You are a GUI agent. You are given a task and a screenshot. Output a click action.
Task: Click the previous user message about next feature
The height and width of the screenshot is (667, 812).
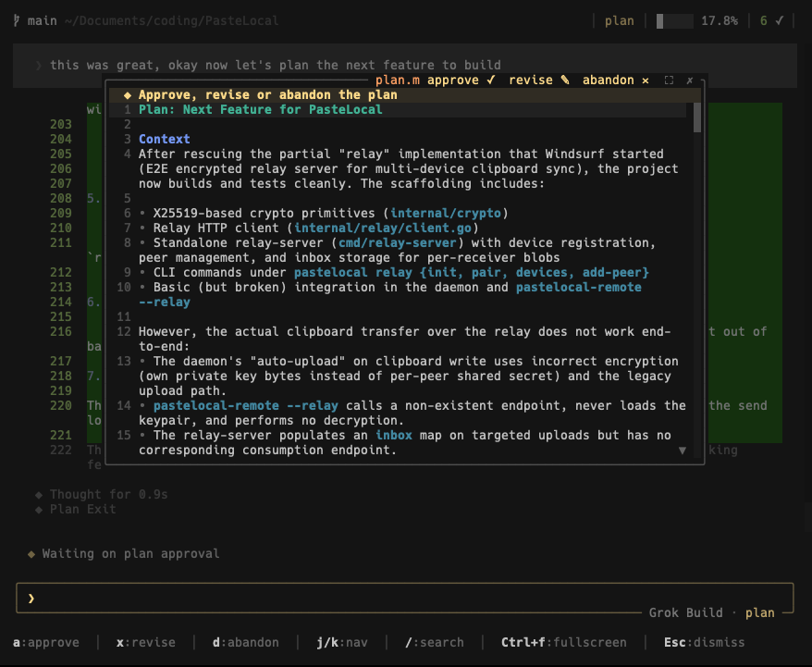coord(276,66)
